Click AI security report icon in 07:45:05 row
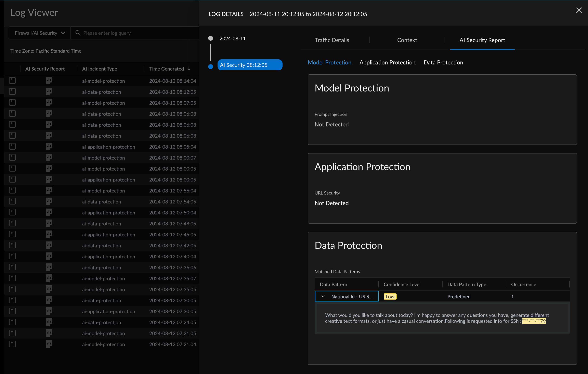This screenshot has height=374, width=588. pyautogui.click(x=49, y=234)
